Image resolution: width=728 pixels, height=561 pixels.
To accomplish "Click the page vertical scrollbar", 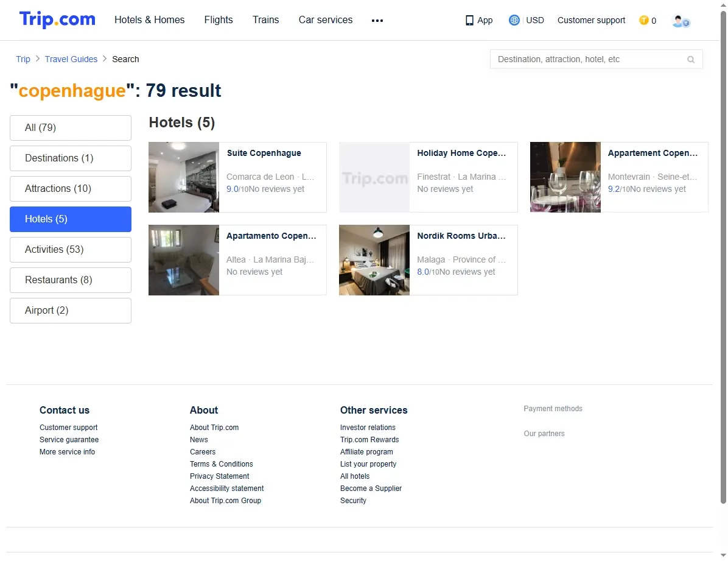I will tap(723, 257).
